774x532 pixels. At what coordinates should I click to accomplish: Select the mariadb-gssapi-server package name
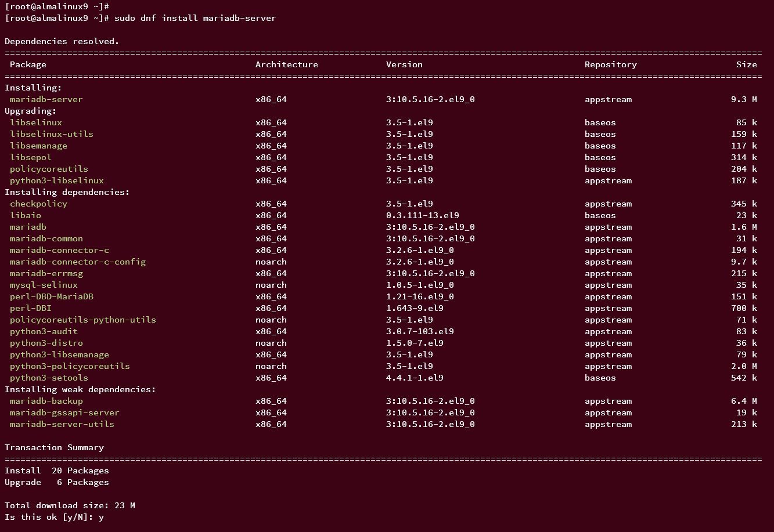pos(64,412)
